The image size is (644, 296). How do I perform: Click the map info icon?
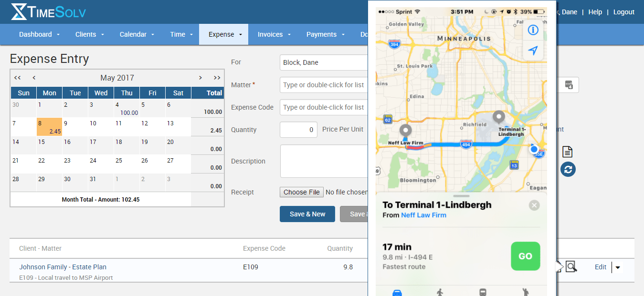(533, 30)
